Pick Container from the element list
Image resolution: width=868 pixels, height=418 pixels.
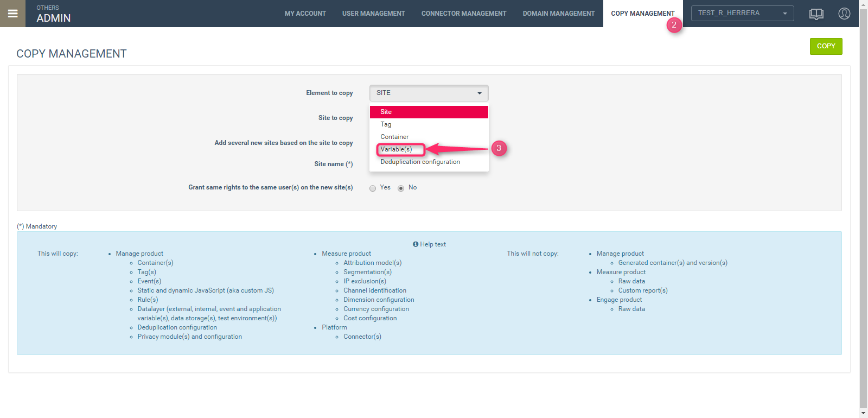(x=394, y=137)
